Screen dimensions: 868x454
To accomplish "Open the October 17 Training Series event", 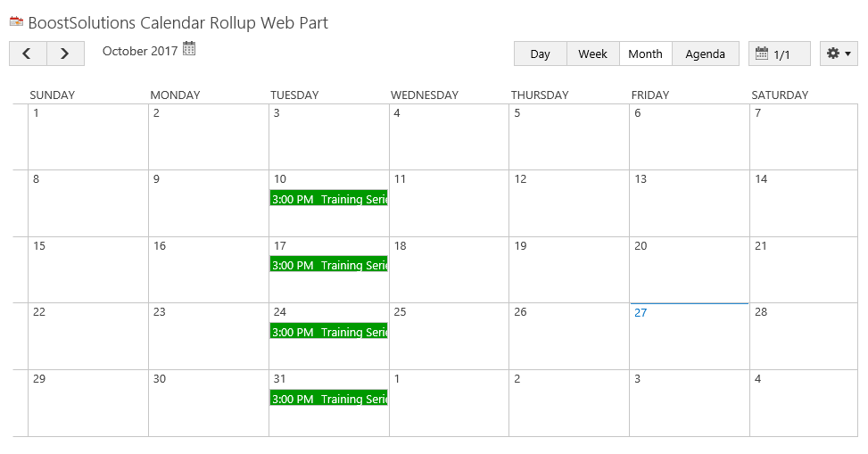I will tap(329, 264).
